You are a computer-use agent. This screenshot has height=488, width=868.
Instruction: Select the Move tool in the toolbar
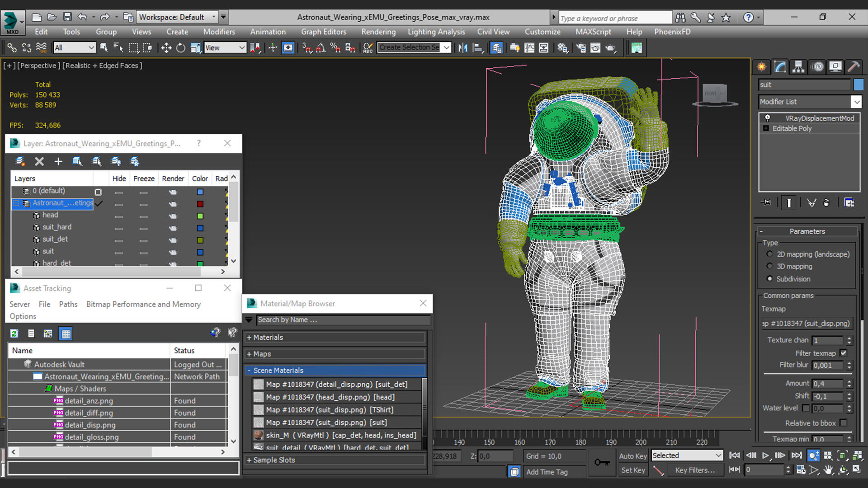166,48
